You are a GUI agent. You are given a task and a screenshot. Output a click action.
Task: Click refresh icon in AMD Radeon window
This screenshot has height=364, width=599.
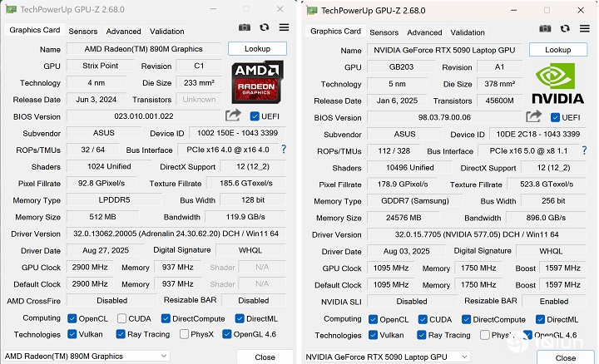tap(265, 27)
